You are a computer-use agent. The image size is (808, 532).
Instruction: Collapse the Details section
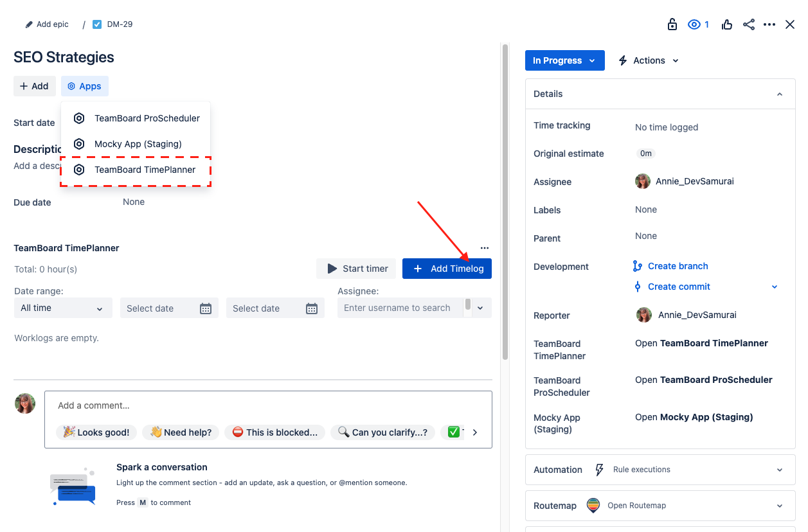tap(780, 94)
